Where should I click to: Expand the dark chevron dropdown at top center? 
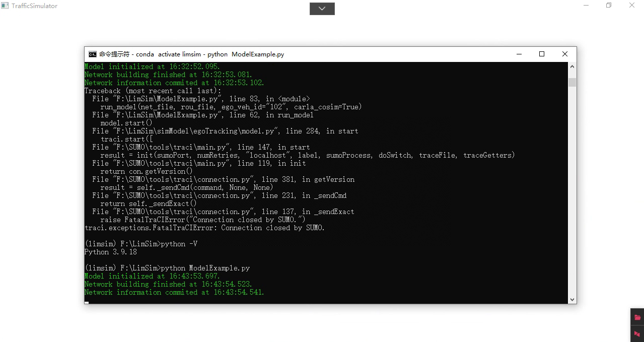point(322,9)
